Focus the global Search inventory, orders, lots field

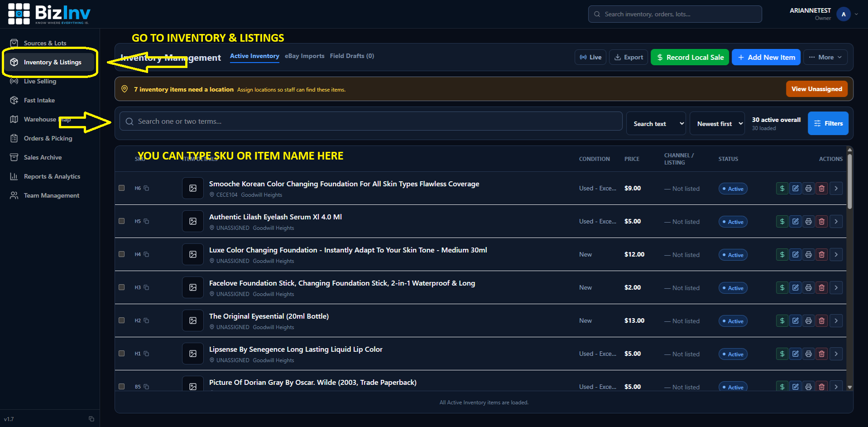(x=675, y=14)
